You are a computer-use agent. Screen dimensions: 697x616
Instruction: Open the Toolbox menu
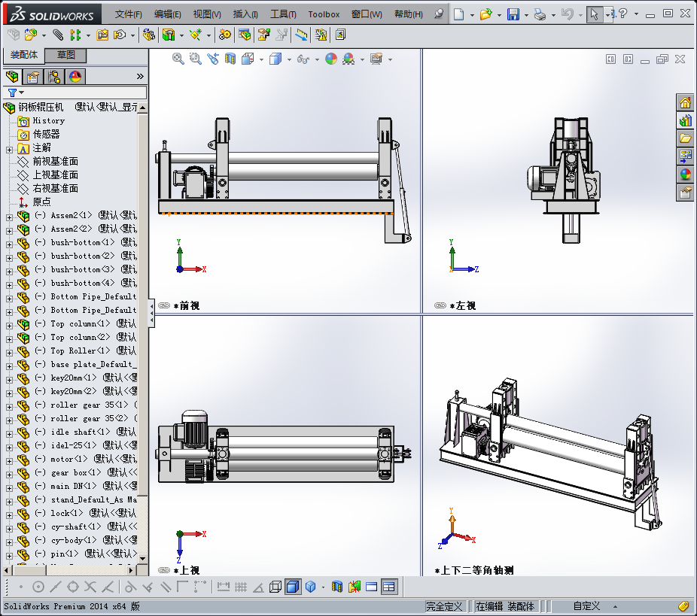pos(324,14)
